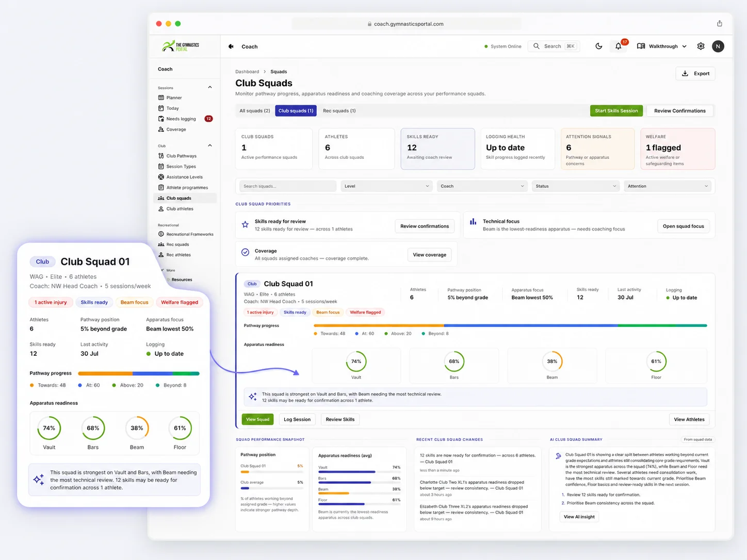Image resolution: width=747 pixels, height=560 pixels.
Task: Click top bar Search box
Action: point(554,46)
